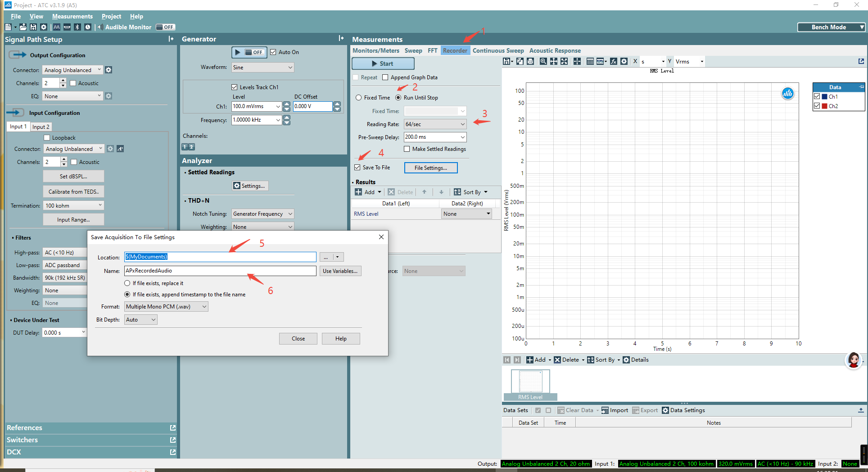This screenshot has width=868, height=472.
Task: Open the Bit Depth dropdown
Action: coord(141,320)
